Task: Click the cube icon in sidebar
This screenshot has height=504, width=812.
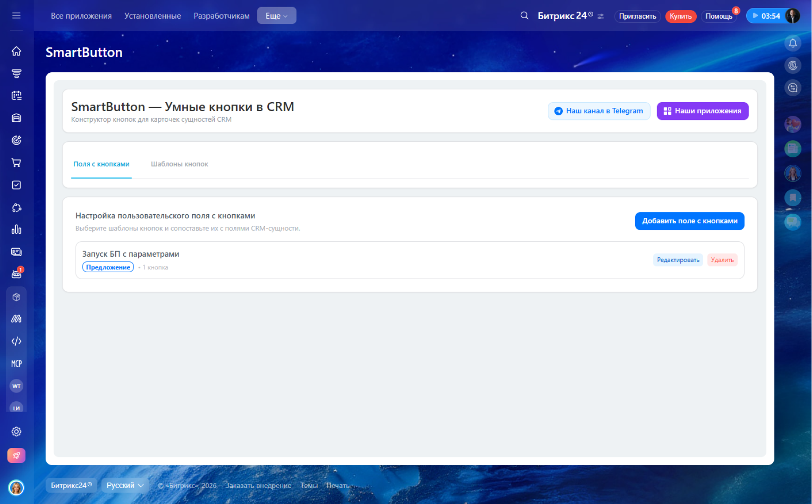Action: [x=16, y=297]
